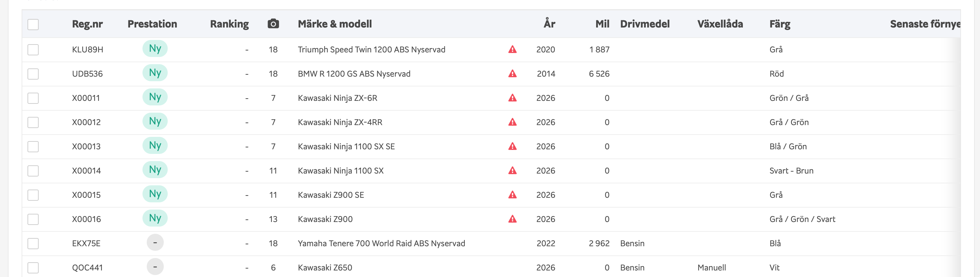Open the Yamaha Tenere 700 World Raid listing
The width and height of the screenshot is (980, 277).
[381, 244]
